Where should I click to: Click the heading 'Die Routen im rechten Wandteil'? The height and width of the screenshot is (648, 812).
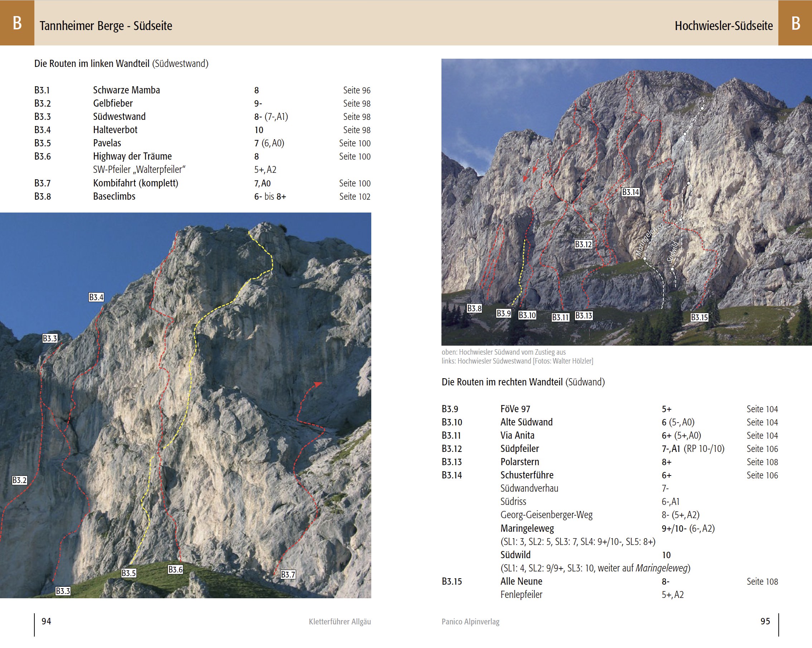[502, 383]
